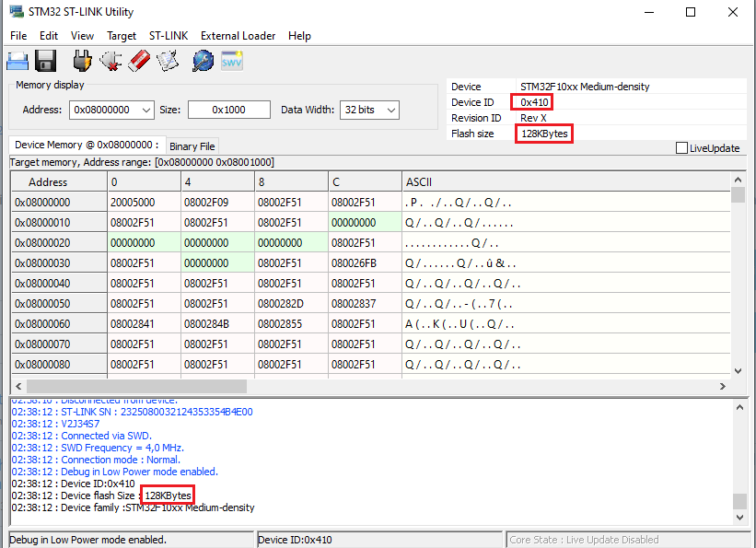The height and width of the screenshot is (548, 756).
Task: Click the Connected via SWD log line
Action: point(81,436)
